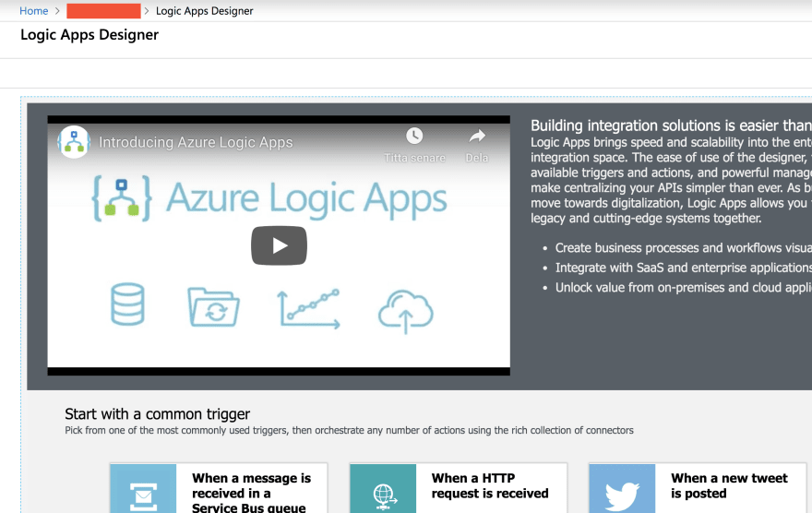Click the database cylinder graphic in video
Viewport: 812px width, 513px height.
click(x=127, y=304)
